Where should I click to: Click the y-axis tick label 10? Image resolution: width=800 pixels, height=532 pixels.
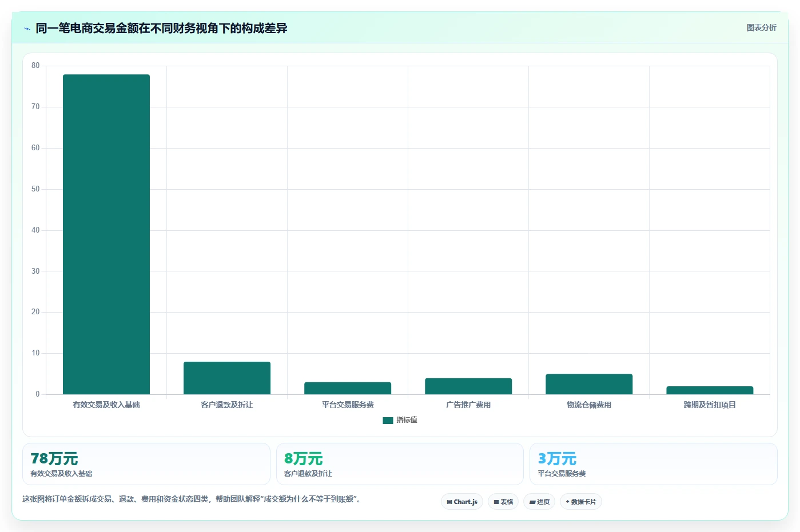[x=35, y=353]
